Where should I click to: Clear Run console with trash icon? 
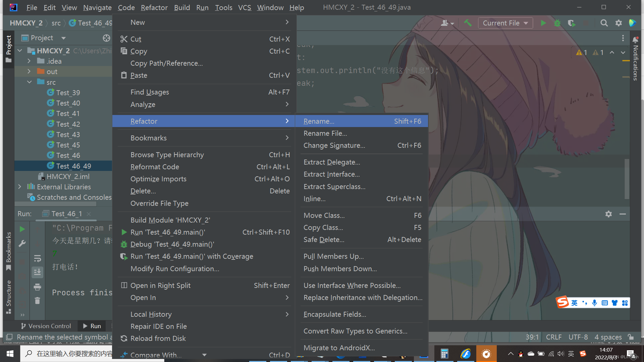(37, 301)
